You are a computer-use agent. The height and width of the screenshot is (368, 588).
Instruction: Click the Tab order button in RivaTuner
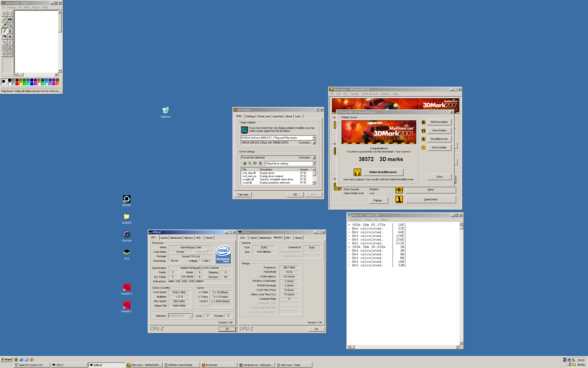coord(243,195)
